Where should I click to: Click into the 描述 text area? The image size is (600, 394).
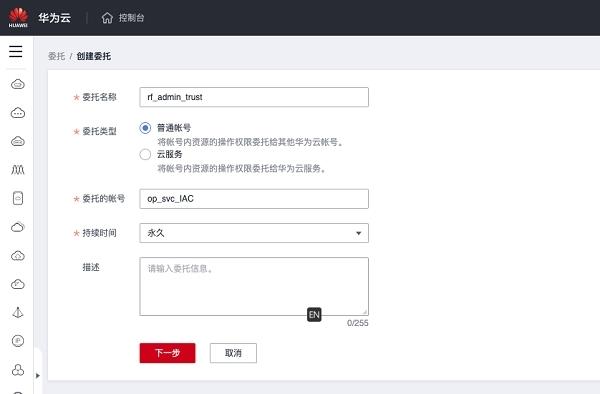click(x=254, y=287)
